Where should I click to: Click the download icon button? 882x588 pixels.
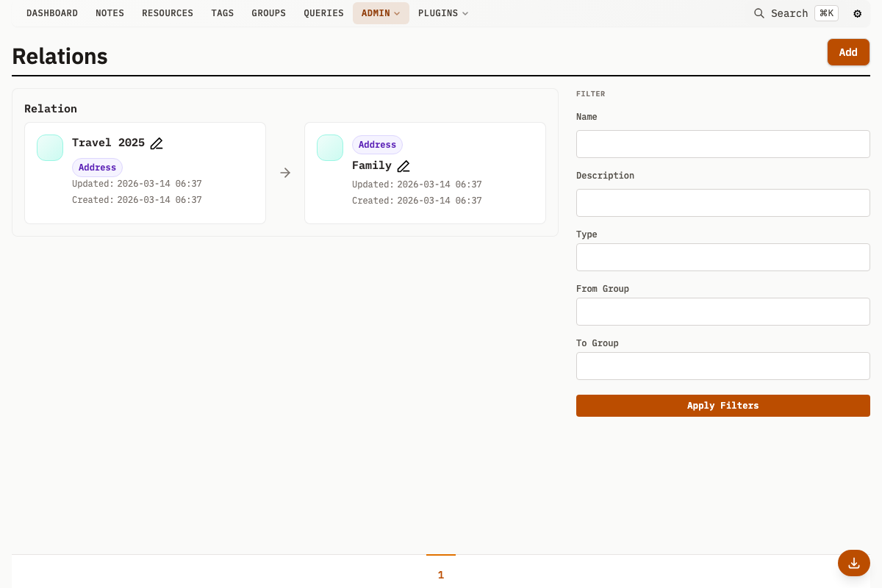[x=853, y=563]
